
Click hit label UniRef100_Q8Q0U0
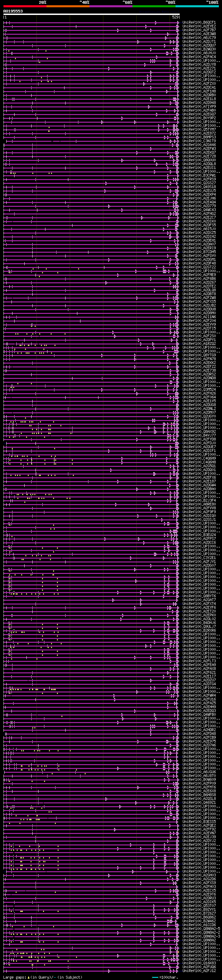(x=199, y=160)
